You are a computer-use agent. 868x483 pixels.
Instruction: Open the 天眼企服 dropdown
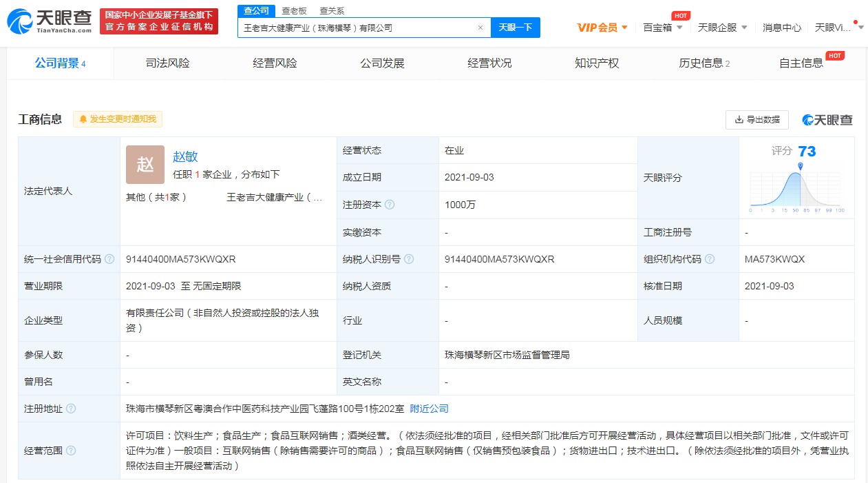point(721,26)
